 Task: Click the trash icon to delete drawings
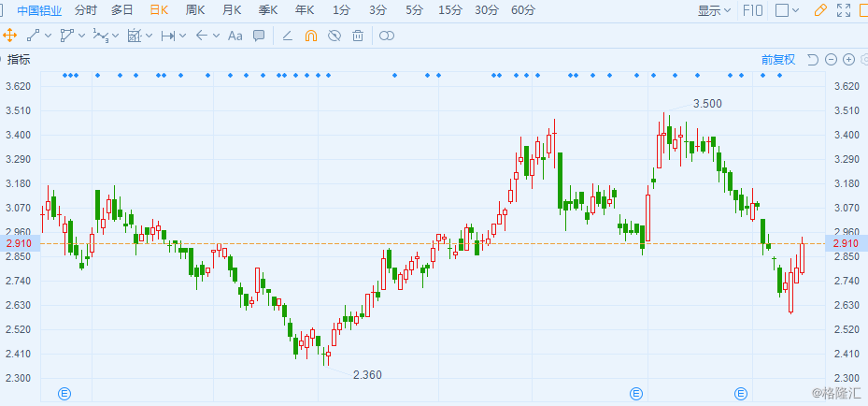(358, 36)
